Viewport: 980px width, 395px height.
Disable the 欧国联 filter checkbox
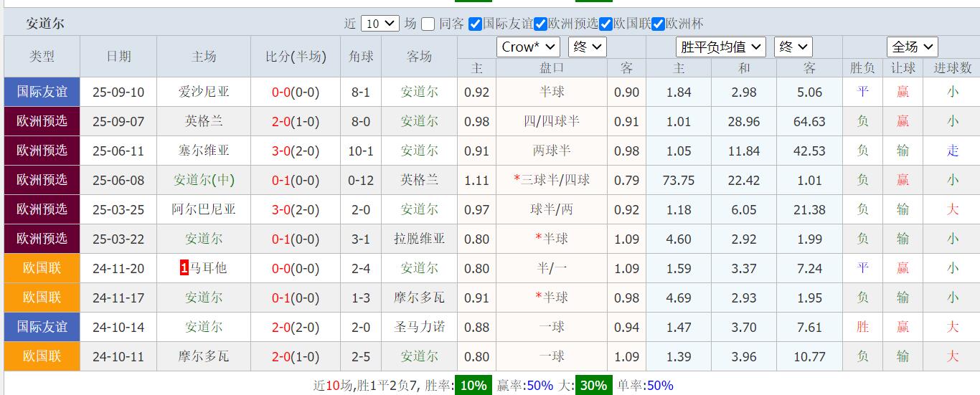point(606,24)
